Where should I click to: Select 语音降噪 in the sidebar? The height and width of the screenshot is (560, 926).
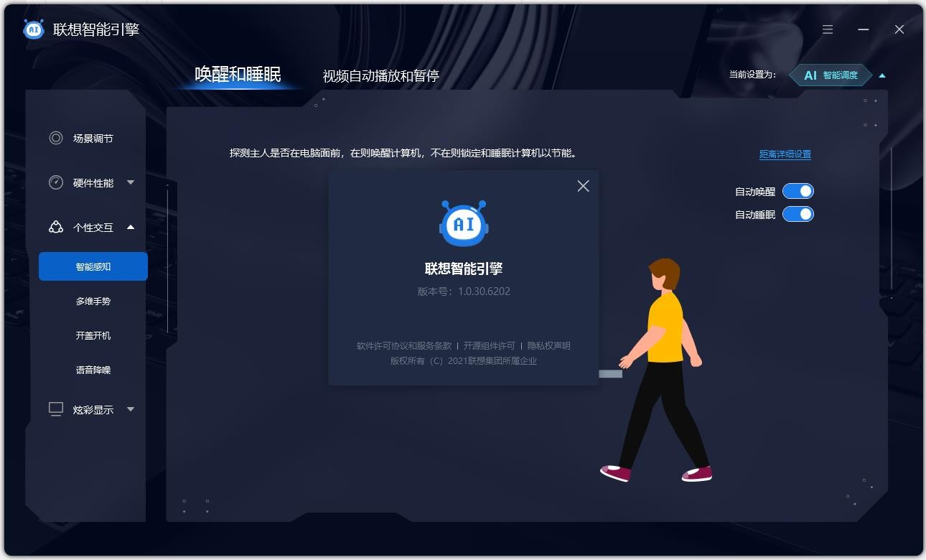point(93,370)
